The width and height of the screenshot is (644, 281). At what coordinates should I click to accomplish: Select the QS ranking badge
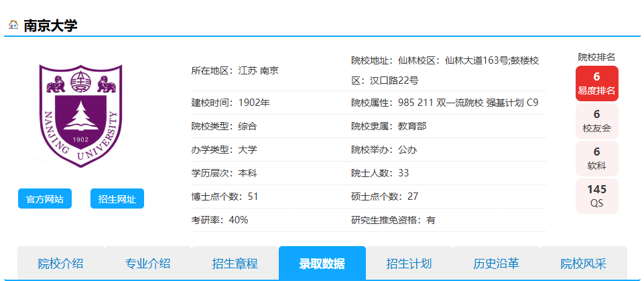click(x=596, y=196)
